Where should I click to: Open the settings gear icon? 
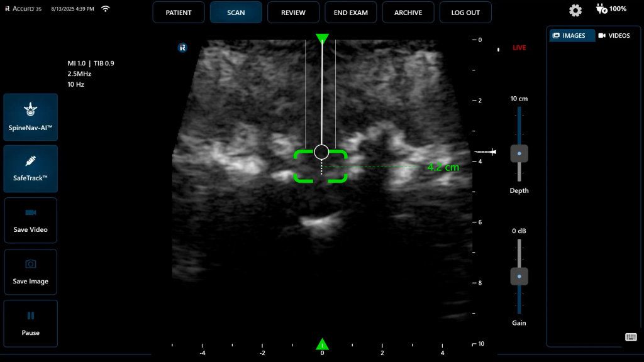point(575,10)
